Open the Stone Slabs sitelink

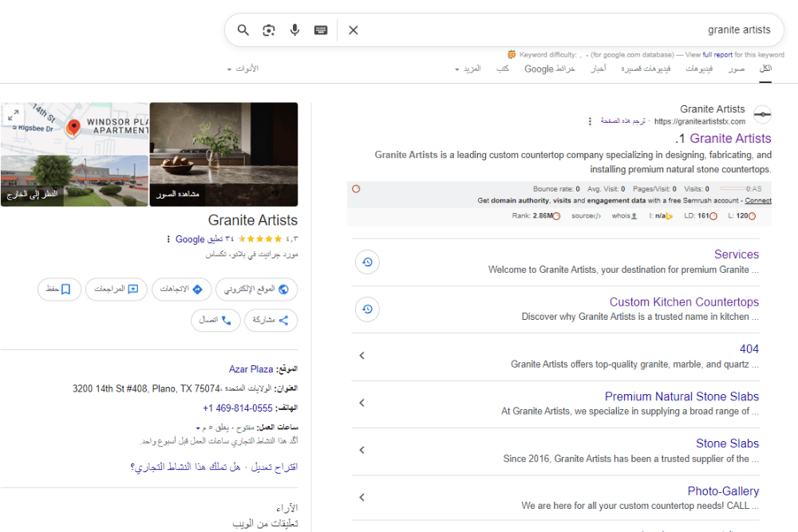coord(727,443)
